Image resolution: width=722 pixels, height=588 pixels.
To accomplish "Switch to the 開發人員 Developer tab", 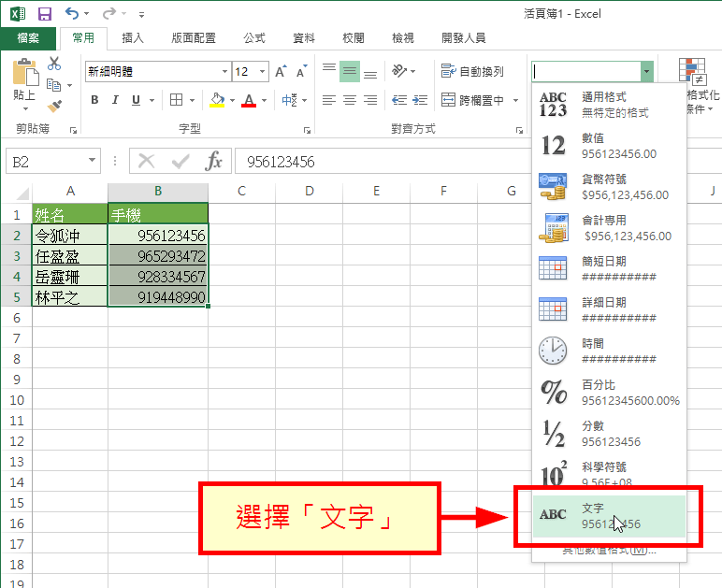I will pos(463,38).
